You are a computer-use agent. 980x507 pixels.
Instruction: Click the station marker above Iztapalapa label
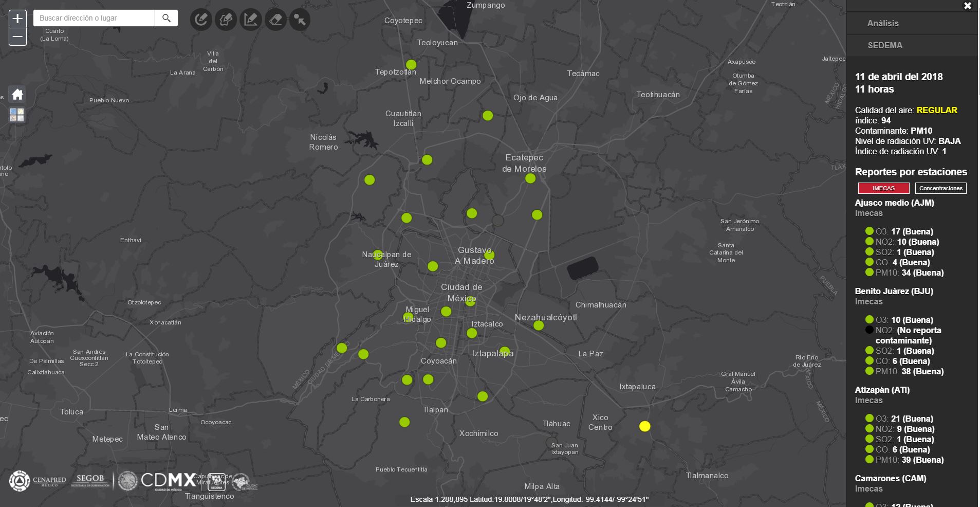pos(505,351)
